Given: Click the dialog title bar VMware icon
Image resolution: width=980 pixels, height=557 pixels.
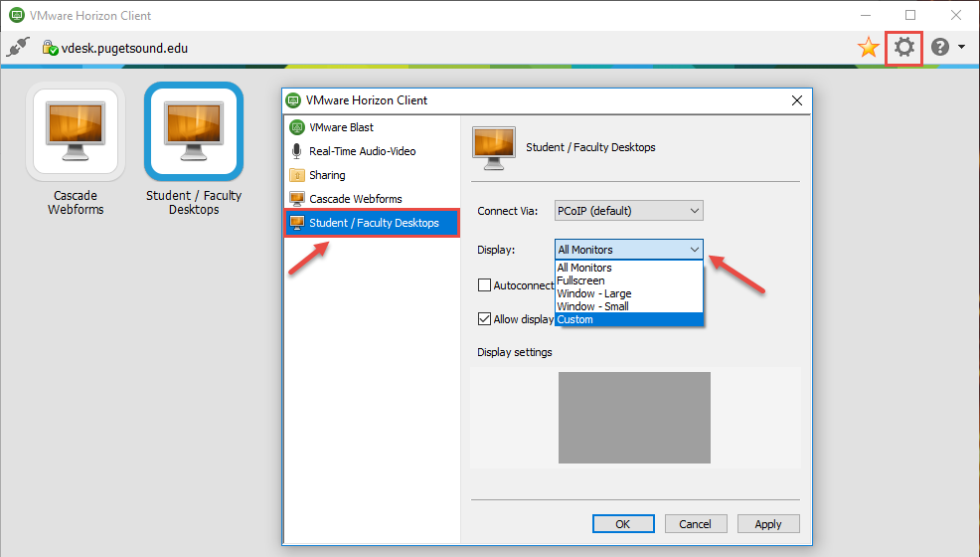Looking at the screenshot, I should point(293,100).
